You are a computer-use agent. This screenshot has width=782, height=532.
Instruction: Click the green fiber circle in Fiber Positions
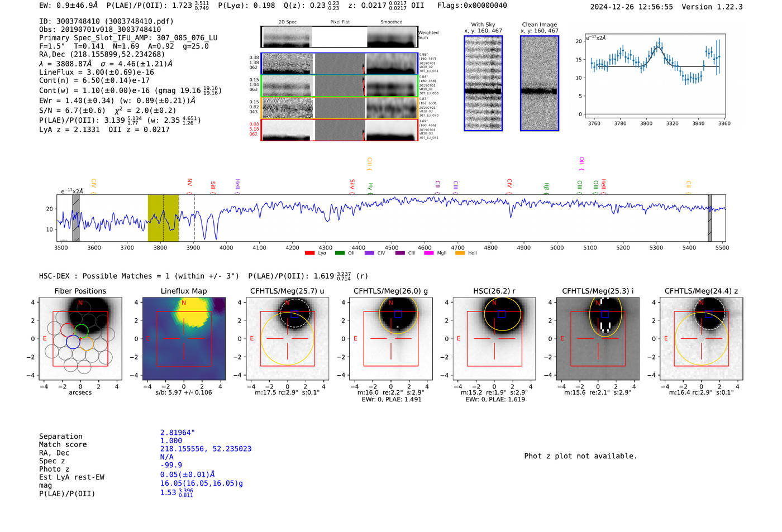[82, 330]
